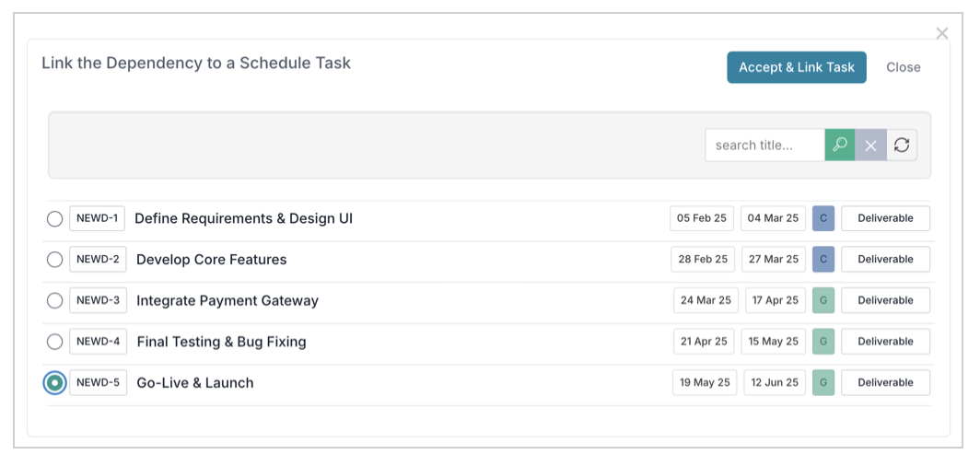Click the G status badge for NEWD-5
The image size is (980, 466).
pos(823,382)
